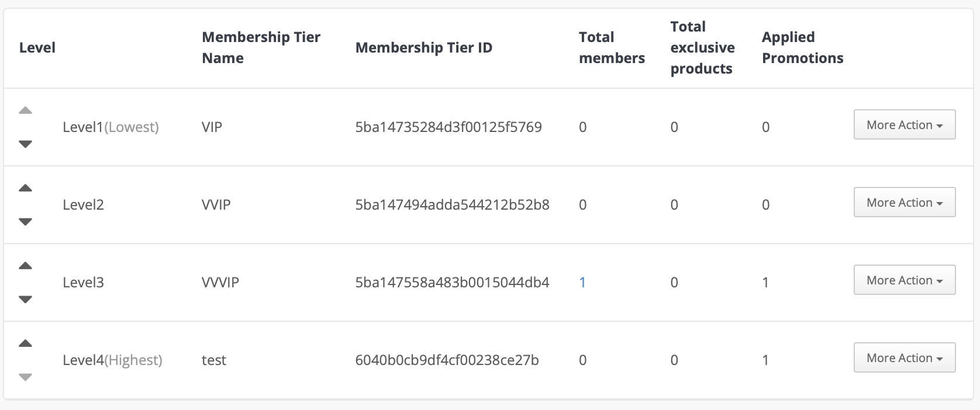Move the test tier up a level
Viewport: 980px width, 410px height.
pos(25,343)
